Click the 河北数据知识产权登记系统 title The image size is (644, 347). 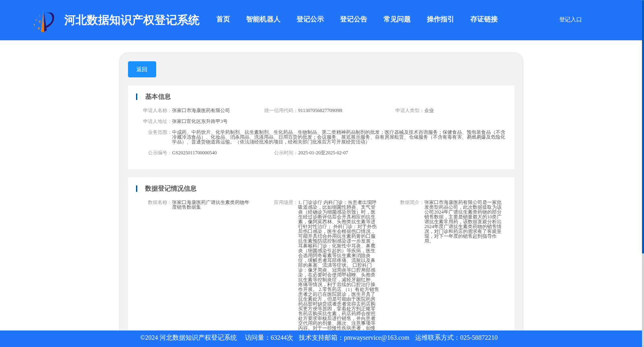(132, 20)
